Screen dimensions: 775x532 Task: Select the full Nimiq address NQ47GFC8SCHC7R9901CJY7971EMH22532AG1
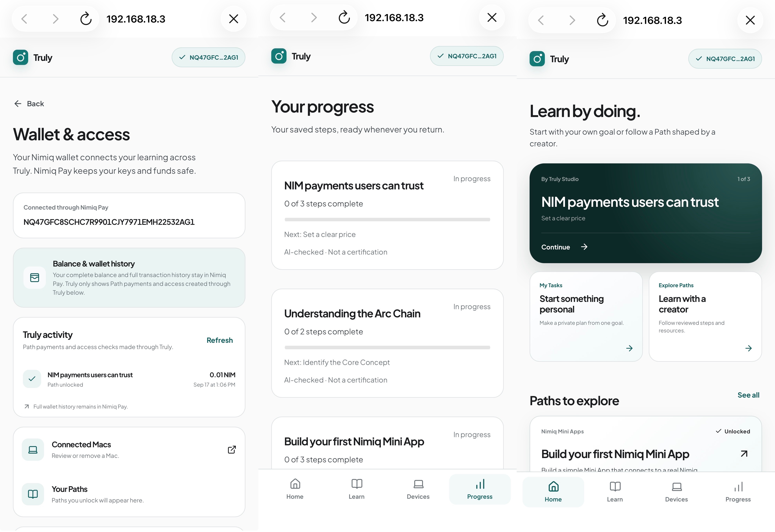(x=109, y=222)
